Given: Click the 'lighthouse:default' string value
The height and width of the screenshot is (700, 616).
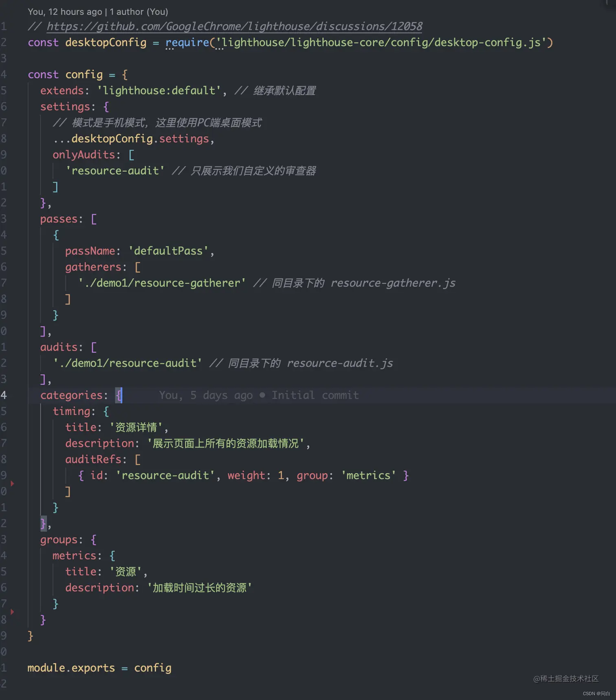Looking at the screenshot, I should [x=159, y=90].
